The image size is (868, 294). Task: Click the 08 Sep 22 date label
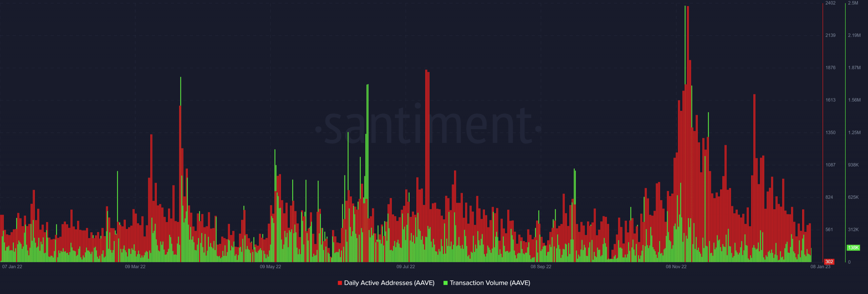click(x=541, y=267)
